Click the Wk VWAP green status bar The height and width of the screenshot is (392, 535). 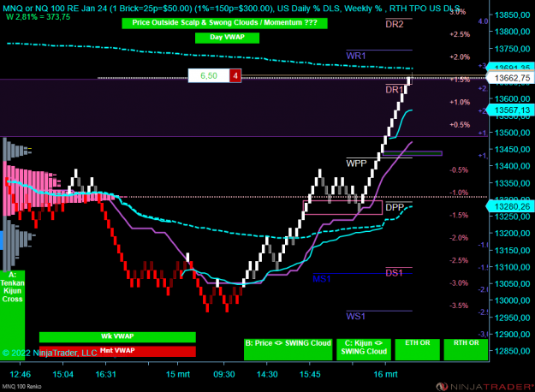117,336
